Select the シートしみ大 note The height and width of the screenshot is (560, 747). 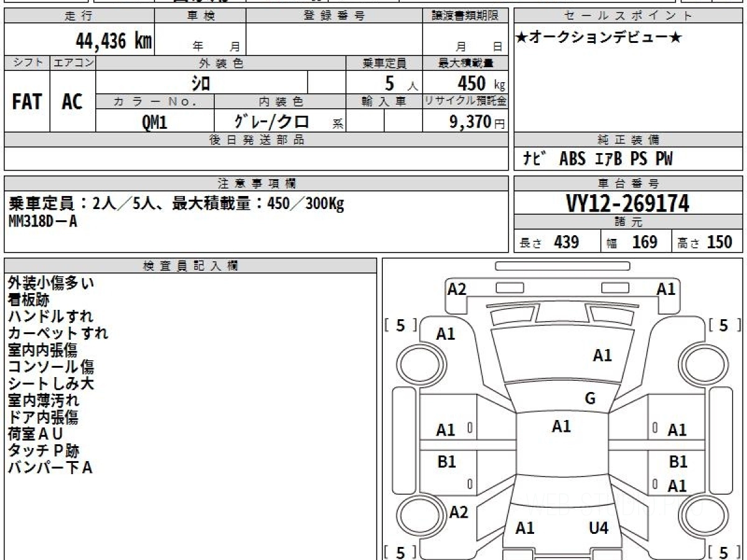click(x=51, y=383)
